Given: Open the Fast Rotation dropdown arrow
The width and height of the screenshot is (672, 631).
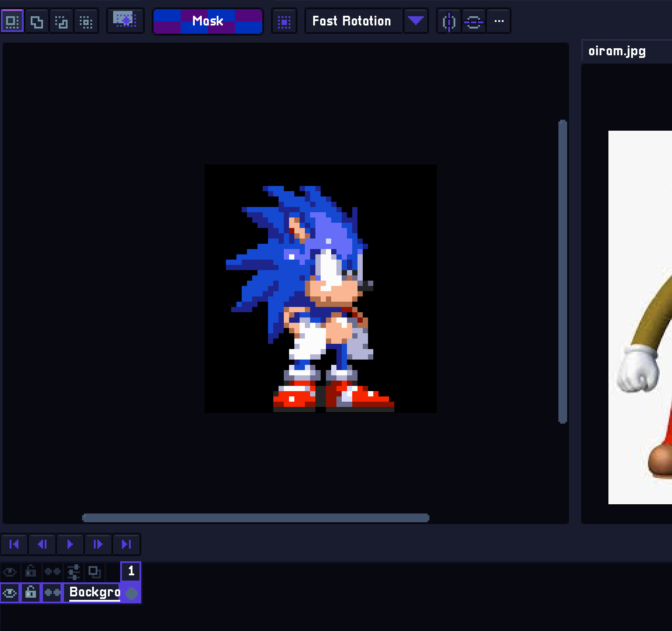Looking at the screenshot, I should coord(416,21).
